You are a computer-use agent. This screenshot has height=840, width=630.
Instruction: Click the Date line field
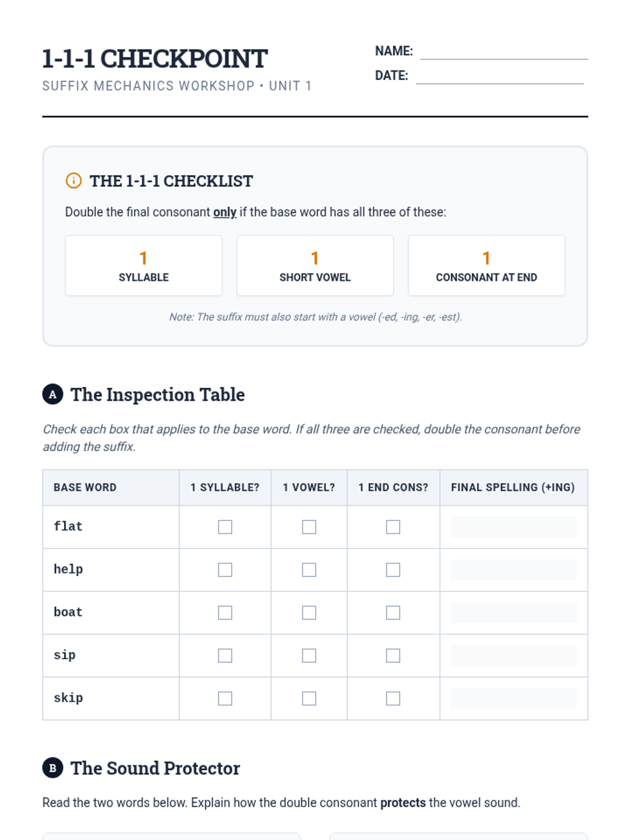click(x=499, y=76)
